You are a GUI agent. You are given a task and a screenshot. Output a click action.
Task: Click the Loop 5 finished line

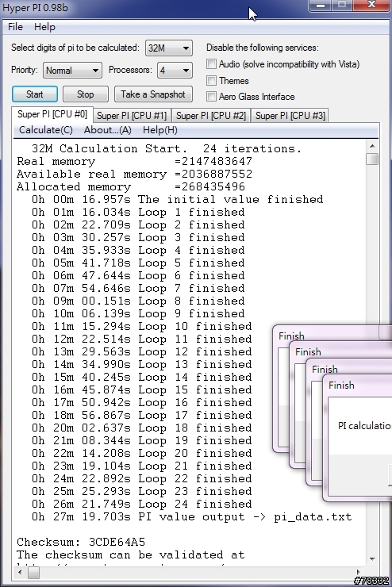click(138, 263)
